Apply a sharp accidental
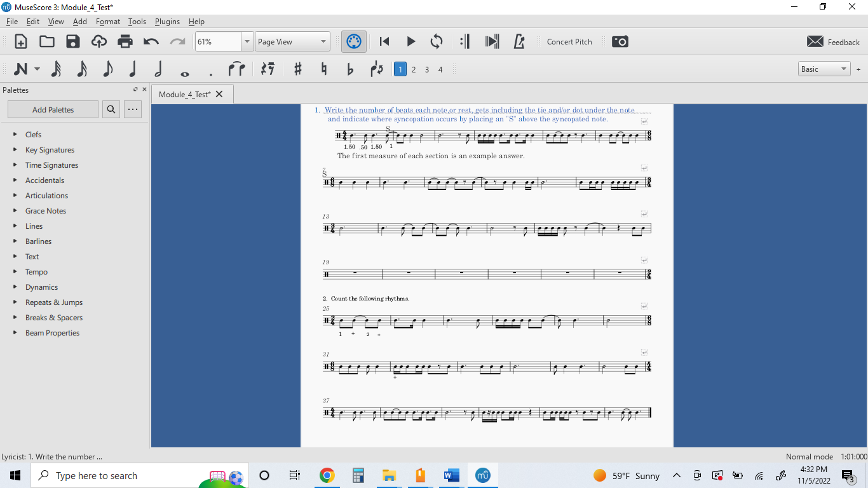The height and width of the screenshot is (488, 868). [297, 69]
